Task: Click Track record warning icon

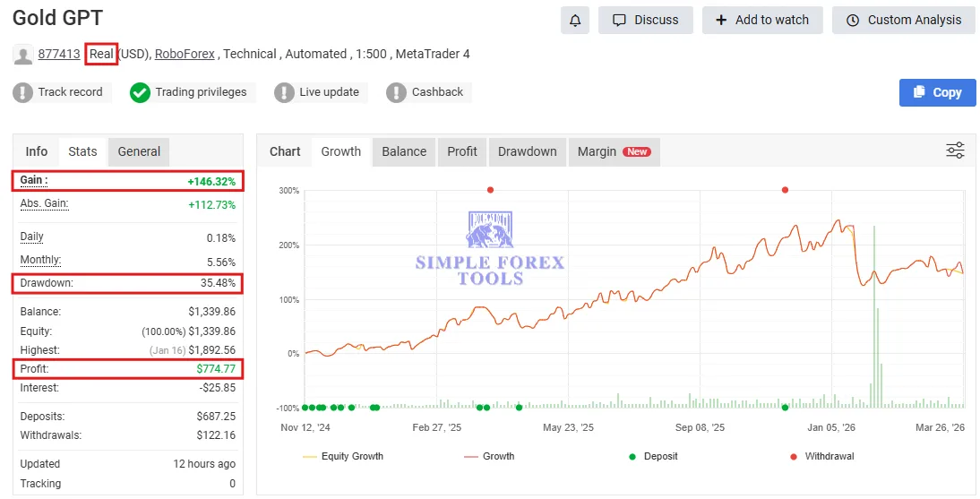Action: point(23,92)
